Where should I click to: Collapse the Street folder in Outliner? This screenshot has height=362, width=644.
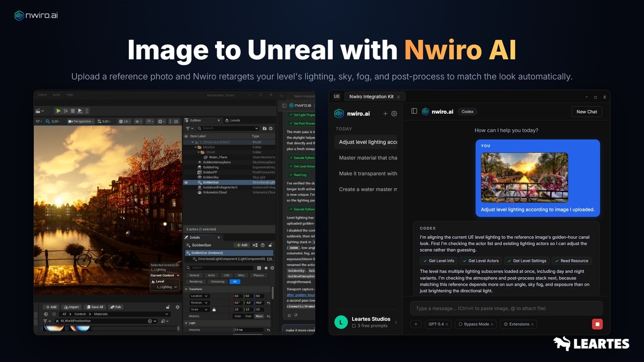[199, 152]
